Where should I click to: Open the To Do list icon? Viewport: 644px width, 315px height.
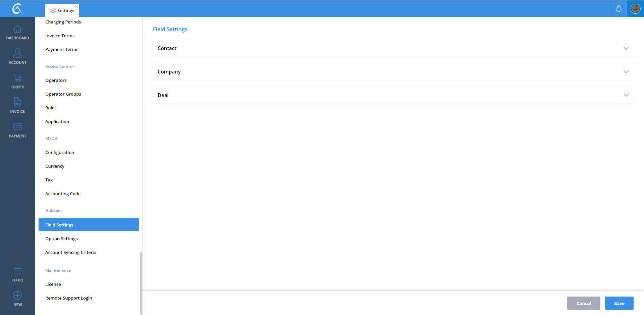17,271
